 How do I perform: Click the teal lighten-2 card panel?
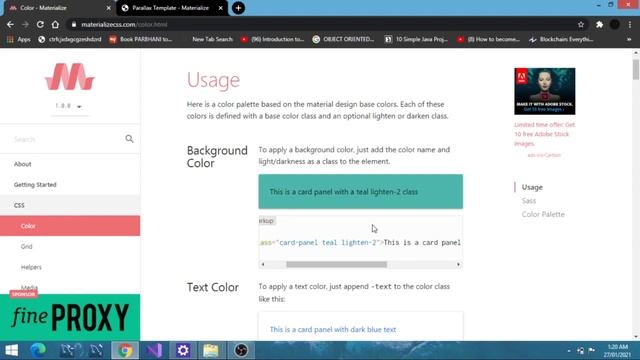360,191
